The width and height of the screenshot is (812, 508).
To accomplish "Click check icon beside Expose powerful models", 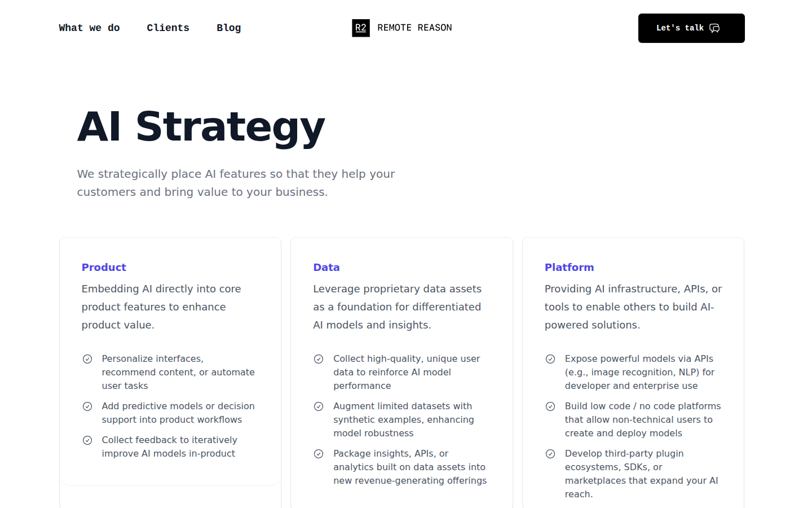I will pyautogui.click(x=550, y=359).
